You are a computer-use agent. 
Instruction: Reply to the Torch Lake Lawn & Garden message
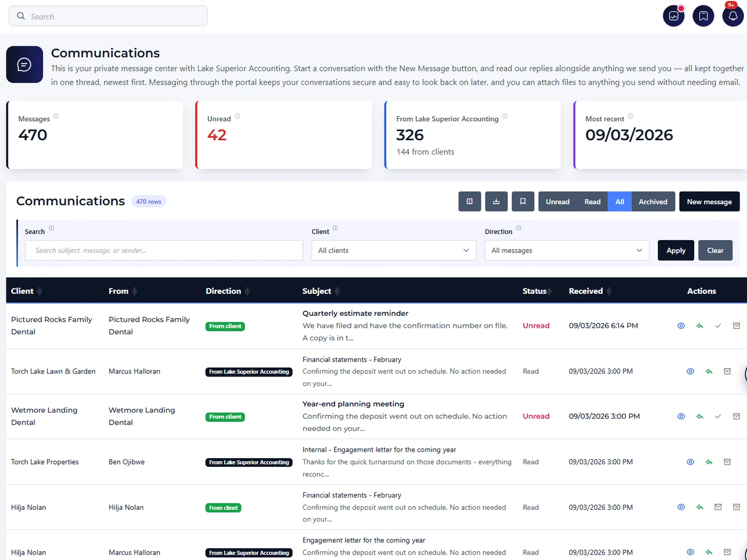[709, 371]
